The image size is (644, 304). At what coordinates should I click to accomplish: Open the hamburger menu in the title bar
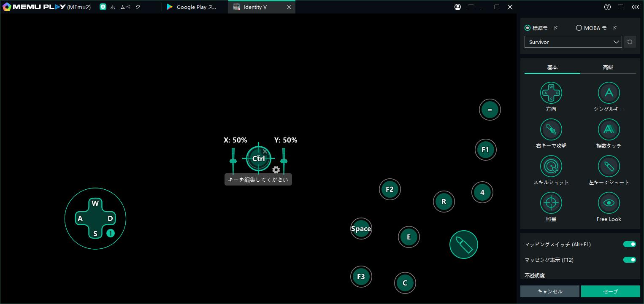click(x=471, y=7)
